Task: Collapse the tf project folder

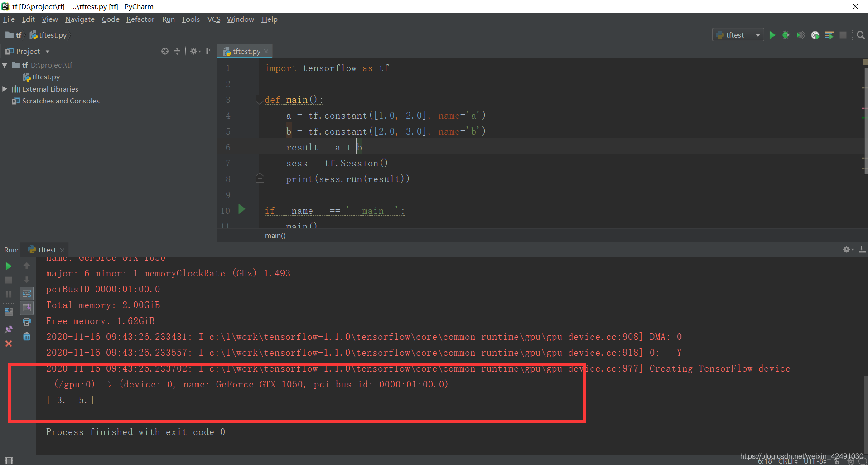Action: tap(5, 65)
